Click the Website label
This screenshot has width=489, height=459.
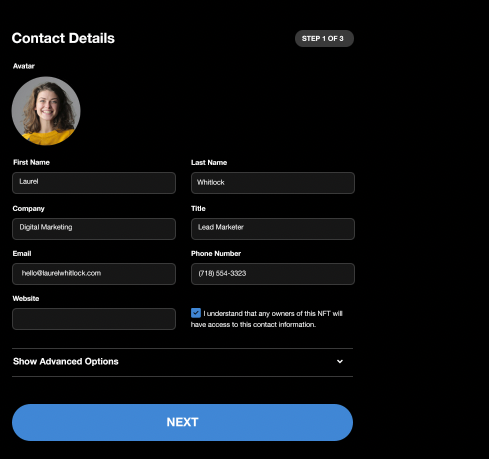(x=26, y=298)
